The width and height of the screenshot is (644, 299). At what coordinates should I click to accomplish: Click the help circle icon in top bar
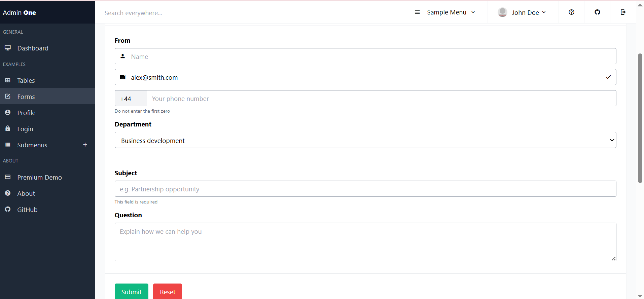(571, 12)
